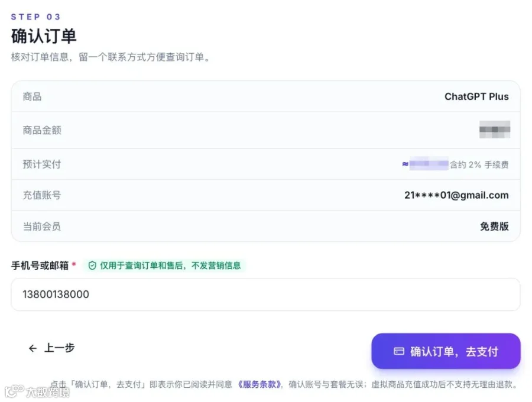Click the 含约 2% 手续费 note
Screen dimensions: 532x402
point(479,165)
